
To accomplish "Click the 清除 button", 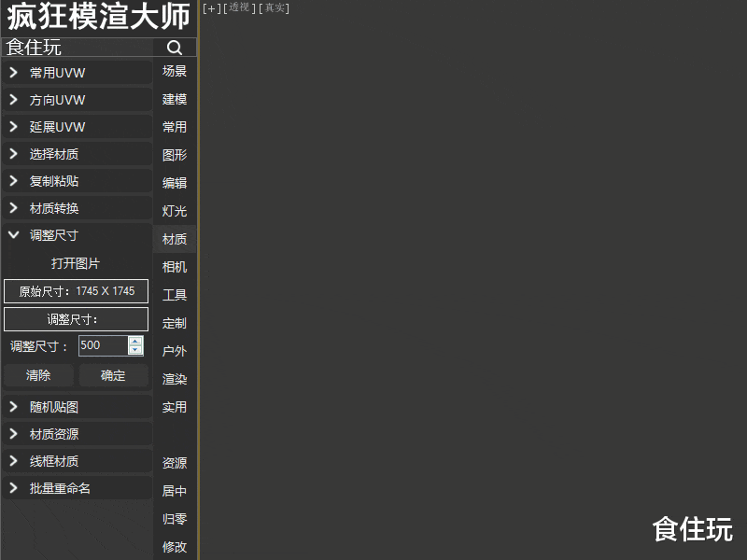I will tap(38, 375).
